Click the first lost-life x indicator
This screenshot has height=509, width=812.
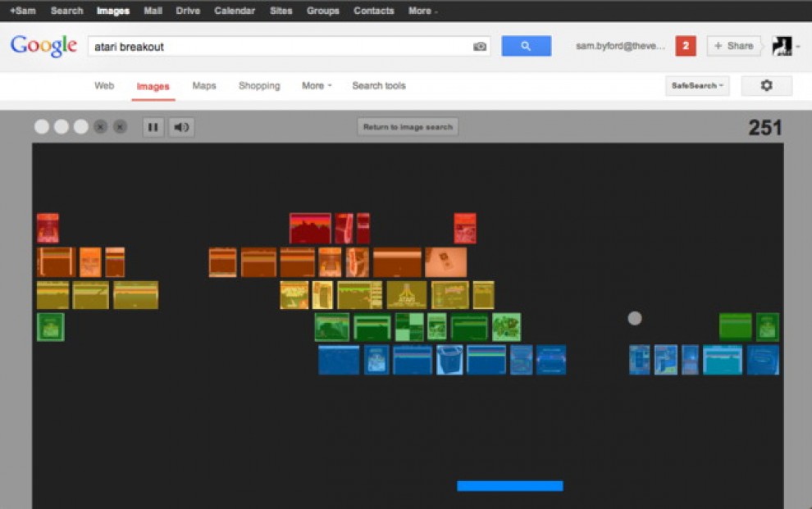pyautogui.click(x=100, y=127)
